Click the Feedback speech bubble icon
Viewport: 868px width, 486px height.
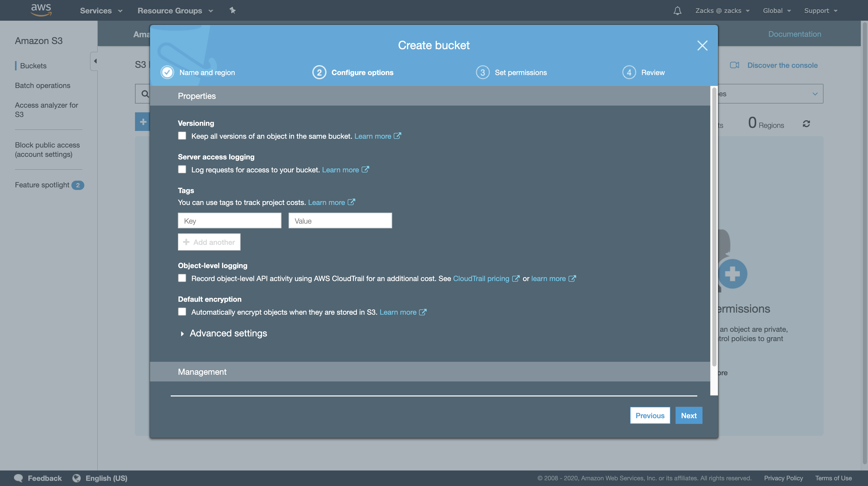click(19, 478)
